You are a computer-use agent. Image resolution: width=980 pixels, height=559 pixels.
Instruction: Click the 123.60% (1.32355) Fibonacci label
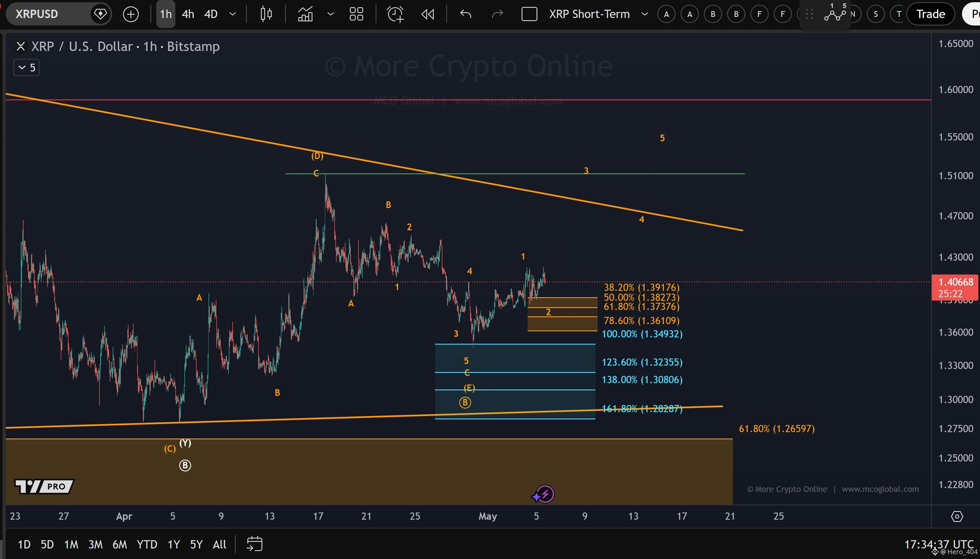click(642, 362)
